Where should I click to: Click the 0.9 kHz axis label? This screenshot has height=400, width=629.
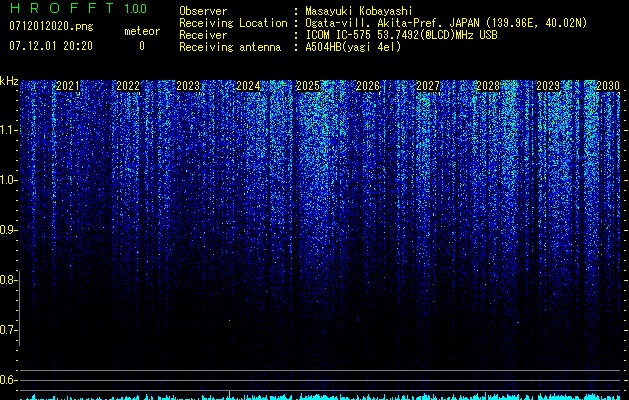8,230
